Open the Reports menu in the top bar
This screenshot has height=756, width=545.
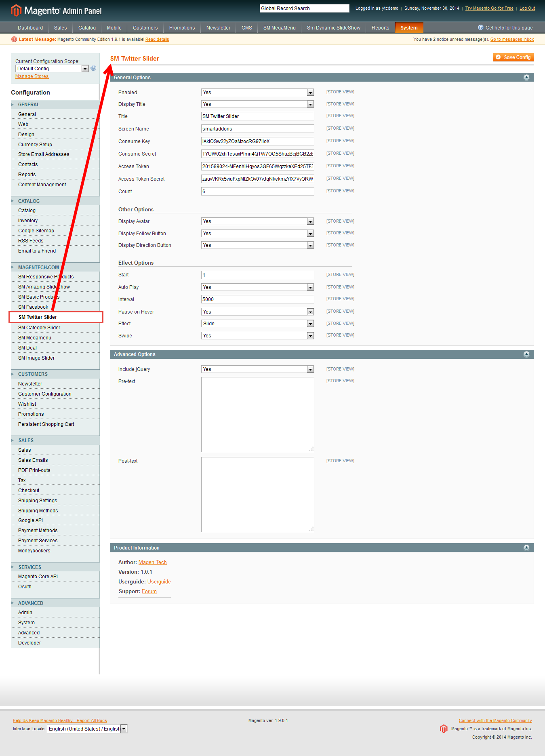[x=381, y=28]
